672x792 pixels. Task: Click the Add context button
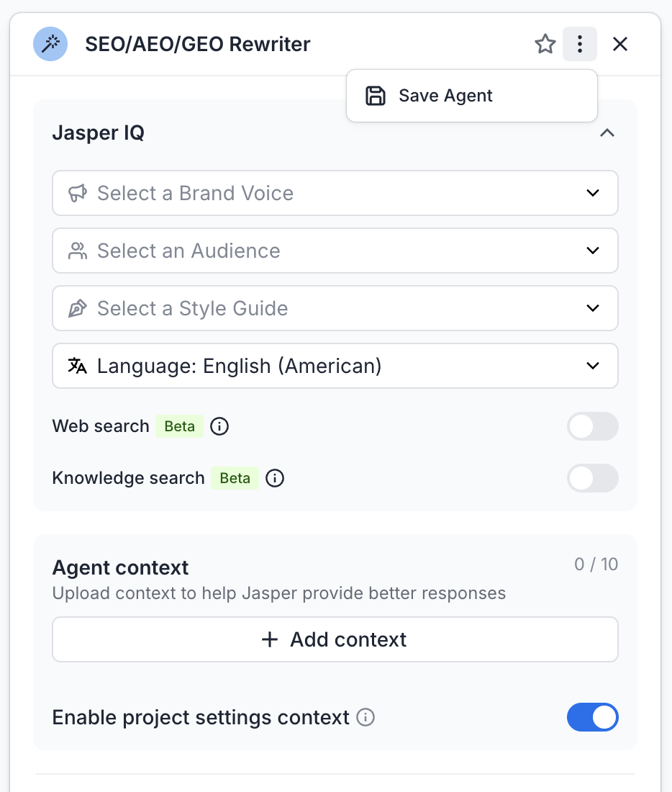click(335, 639)
